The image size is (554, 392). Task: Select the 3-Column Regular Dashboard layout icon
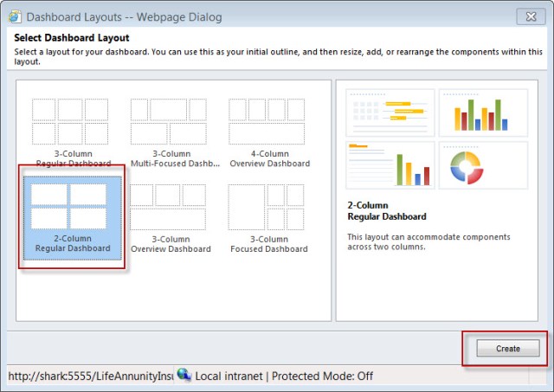[x=71, y=121]
